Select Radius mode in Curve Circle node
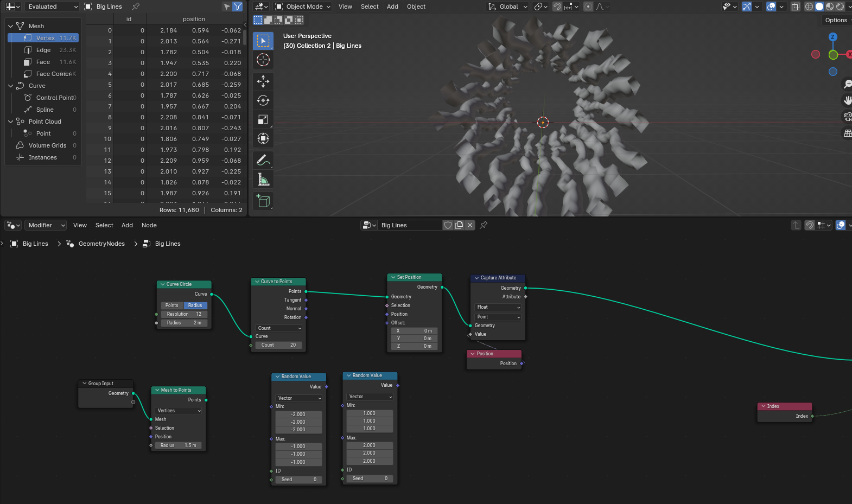This screenshot has height=504, width=852. [195, 305]
